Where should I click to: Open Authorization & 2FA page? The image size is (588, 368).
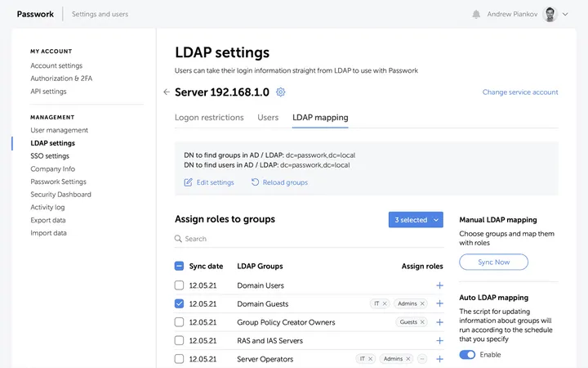coord(61,79)
